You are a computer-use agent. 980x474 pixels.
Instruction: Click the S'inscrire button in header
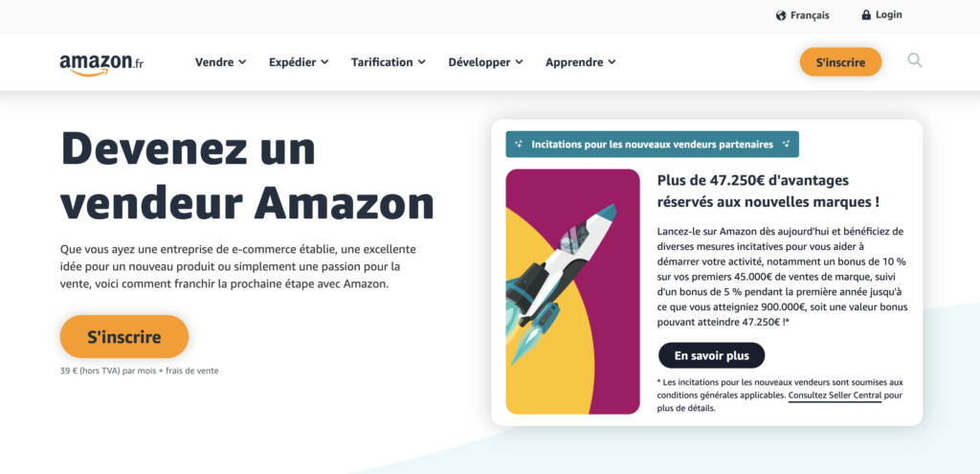(840, 62)
